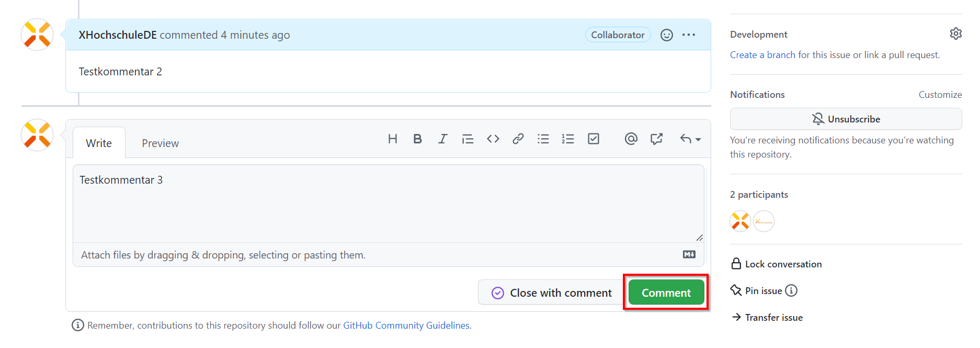Open the saved replies dropdown
This screenshot has width=980, height=348.
(690, 139)
